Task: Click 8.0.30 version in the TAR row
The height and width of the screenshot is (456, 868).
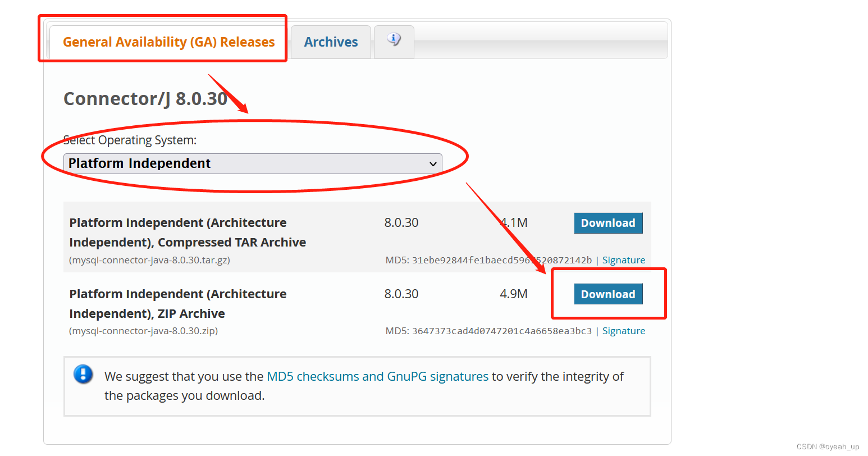Action: coord(401,222)
